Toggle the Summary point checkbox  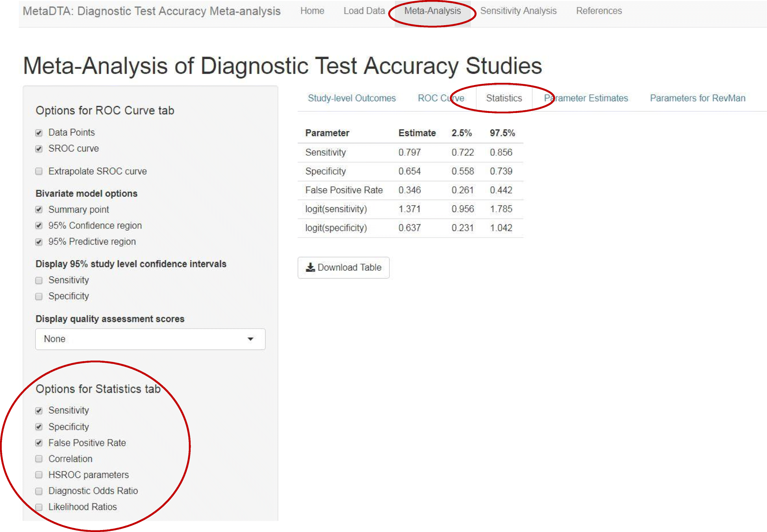[x=39, y=209]
